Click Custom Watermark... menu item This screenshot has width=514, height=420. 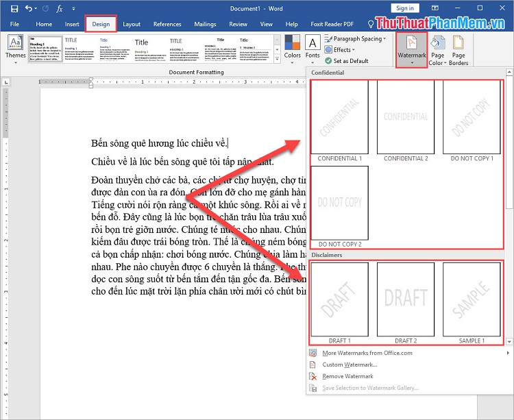(408, 365)
